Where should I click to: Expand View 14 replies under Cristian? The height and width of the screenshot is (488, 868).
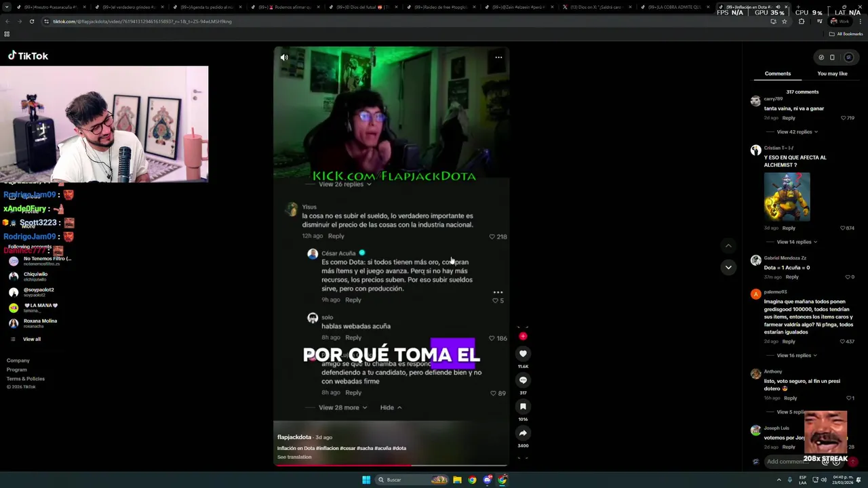[x=797, y=242]
